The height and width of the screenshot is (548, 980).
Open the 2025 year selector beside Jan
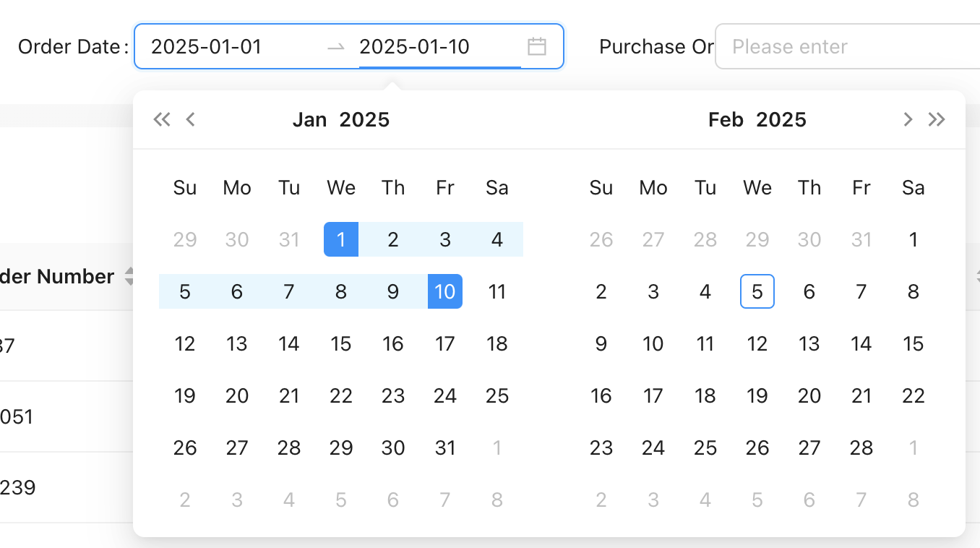tap(364, 120)
